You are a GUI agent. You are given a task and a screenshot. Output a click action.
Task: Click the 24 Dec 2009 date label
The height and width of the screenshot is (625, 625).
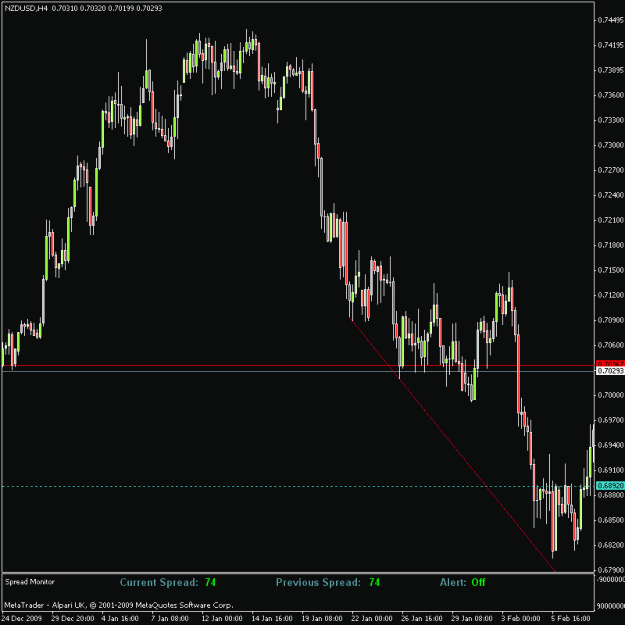coord(22,619)
